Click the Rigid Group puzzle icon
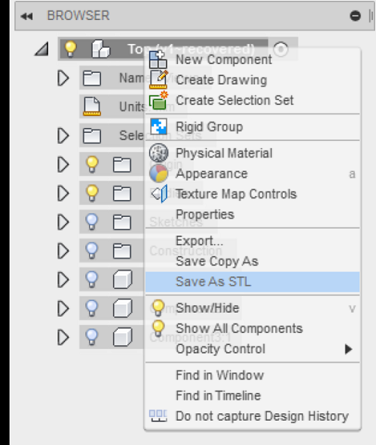Viewport: 376px width, 445px height. [x=158, y=127]
